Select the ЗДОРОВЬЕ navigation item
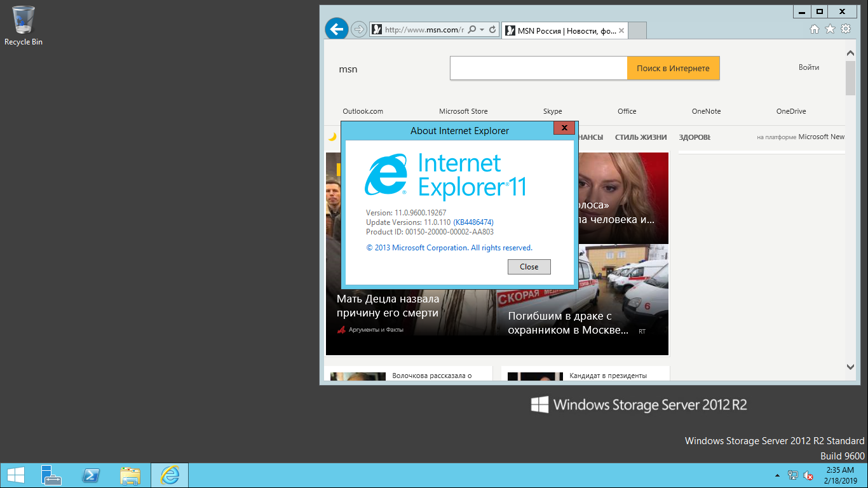This screenshot has height=488, width=868. tap(695, 137)
